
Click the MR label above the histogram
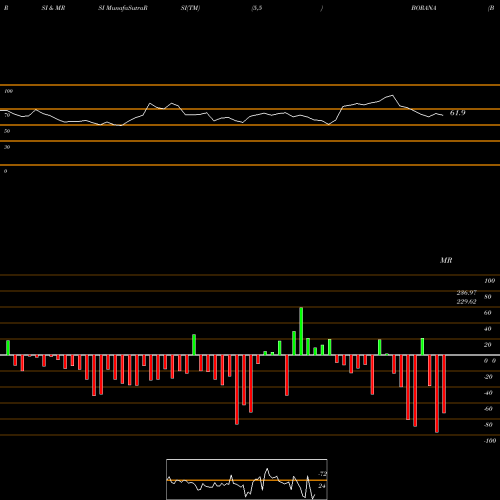446,260
